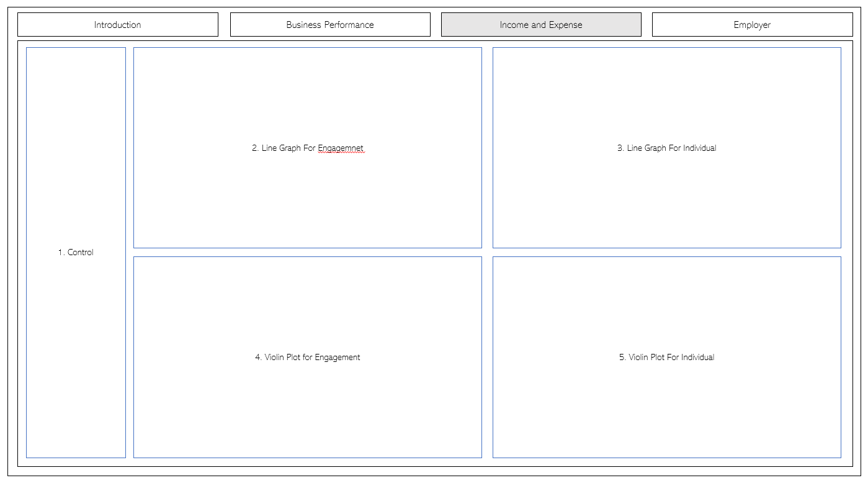
Task: Click the "4. Violin Plot for Engagement" label
Action: pyautogui.click(x=307, y=358)
